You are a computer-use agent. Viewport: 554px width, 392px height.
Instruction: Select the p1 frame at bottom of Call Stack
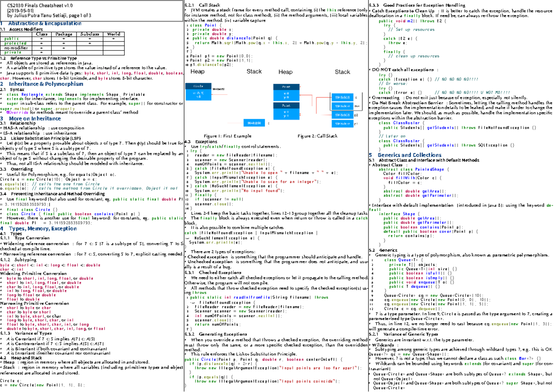pyautogui.click(x=343, y=123)
